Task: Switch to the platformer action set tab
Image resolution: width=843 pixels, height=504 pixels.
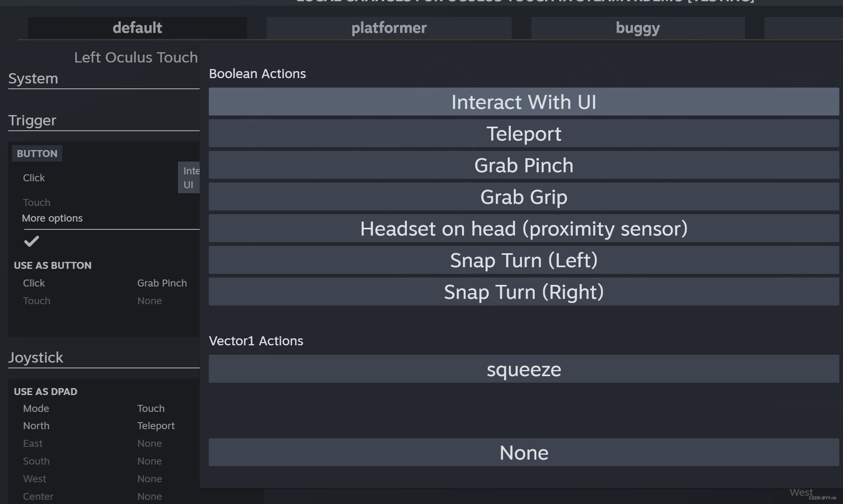Action: click(x=389, y=28)
